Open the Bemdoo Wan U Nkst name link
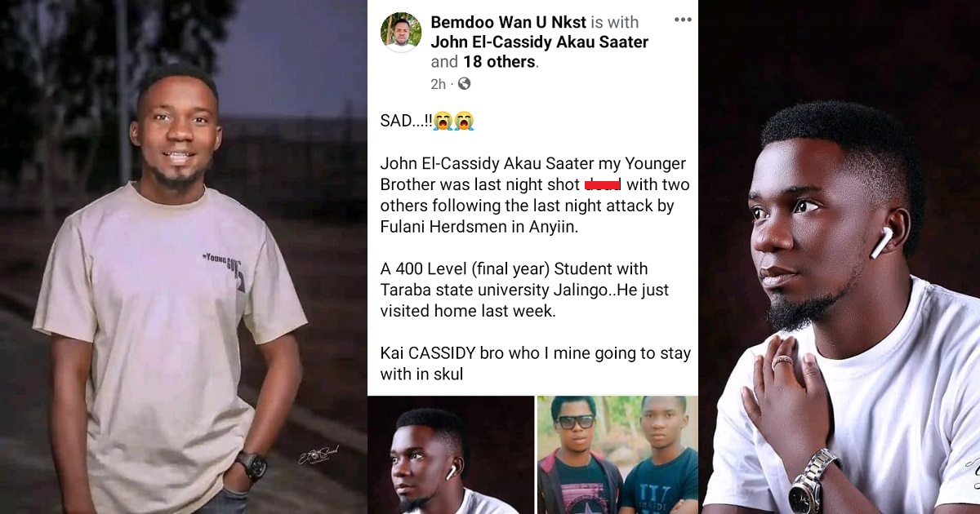 pos(509,22)
